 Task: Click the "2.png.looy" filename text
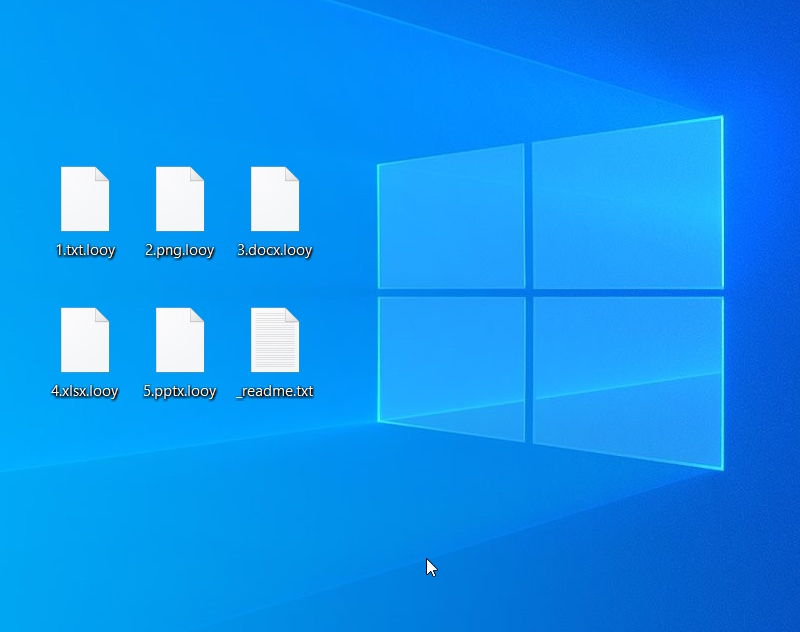(x=180, y=250)
